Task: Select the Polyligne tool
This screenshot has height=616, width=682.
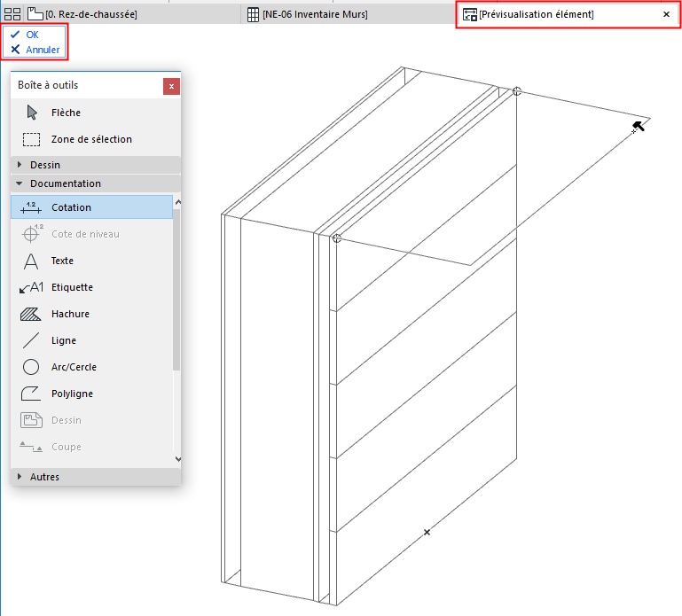Action: pos(91,393)
